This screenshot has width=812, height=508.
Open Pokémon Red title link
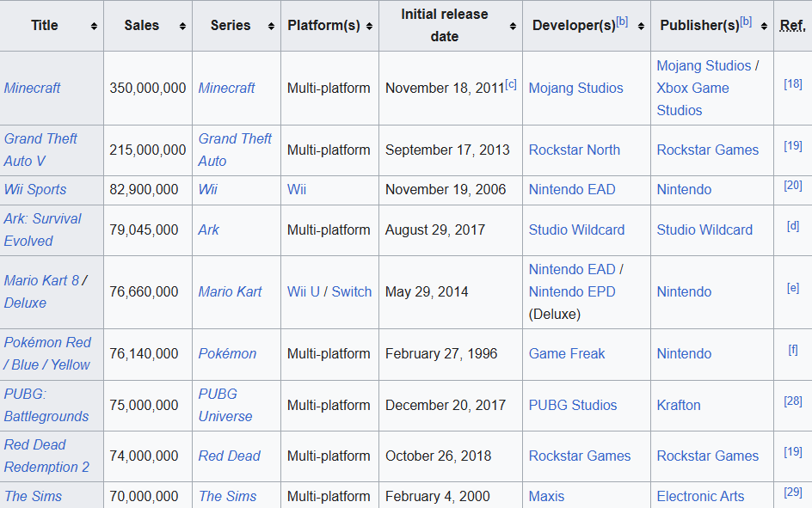click(47, 342)
